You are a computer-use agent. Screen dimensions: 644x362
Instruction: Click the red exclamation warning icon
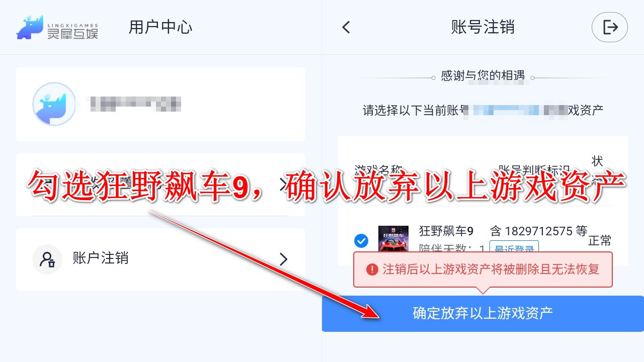tap(372, 269)
